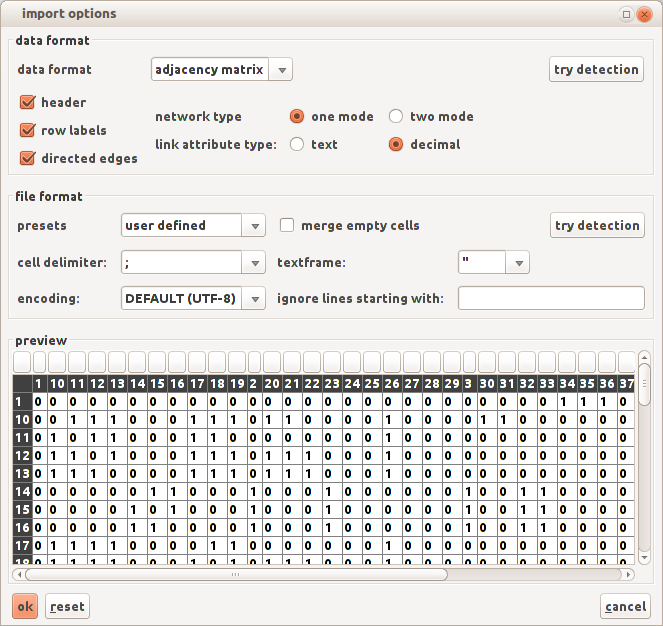The width and height of the screenshot is (663, 626).
Task: Click try detection in file format section
Action: pyautogui.click(x=597, y=225)
